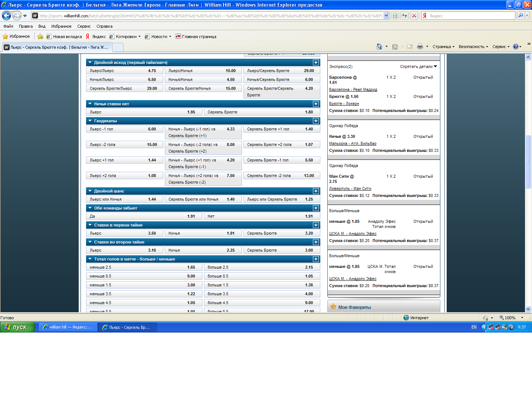Open the Ливерпуль - Ман Сити link
532x419 pixels.
[x=350, y=188]
